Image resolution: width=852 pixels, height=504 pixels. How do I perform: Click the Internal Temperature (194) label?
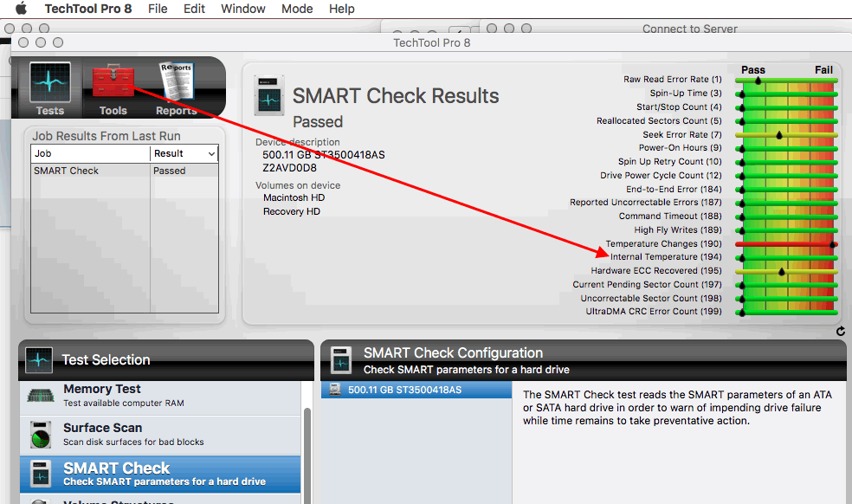666,256
